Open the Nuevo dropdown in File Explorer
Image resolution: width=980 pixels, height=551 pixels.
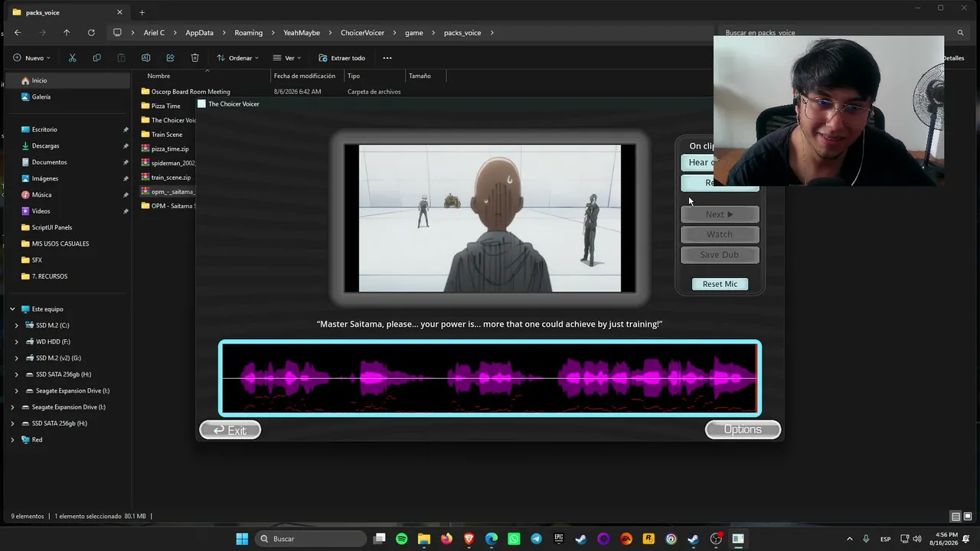point(32,58)
